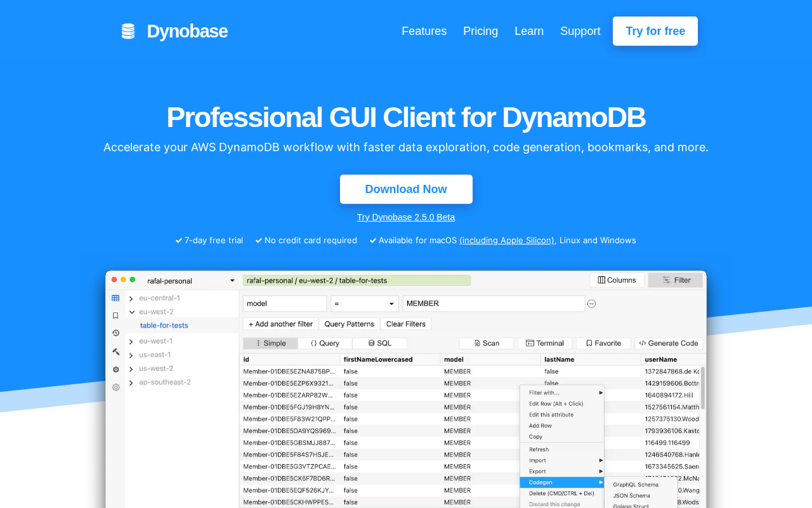Switch to Simple filter mode
Image resolution: width=812 pixels, height=508 pixels.
tap(270, 343)
